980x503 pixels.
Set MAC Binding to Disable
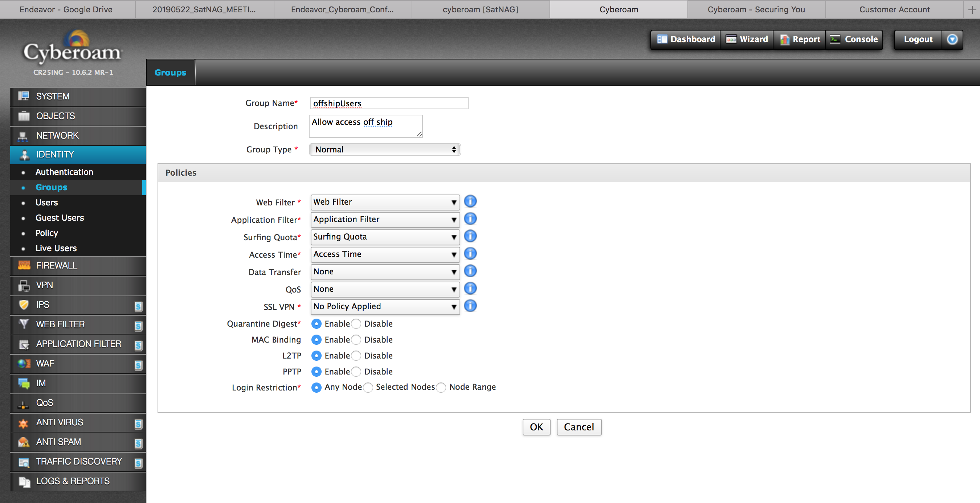coord(356,340)
